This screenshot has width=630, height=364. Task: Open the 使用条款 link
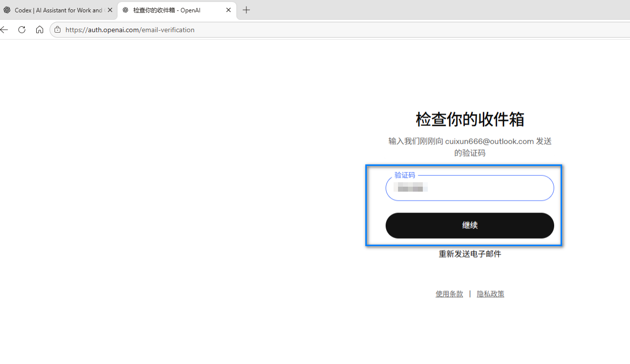point(449,294)
